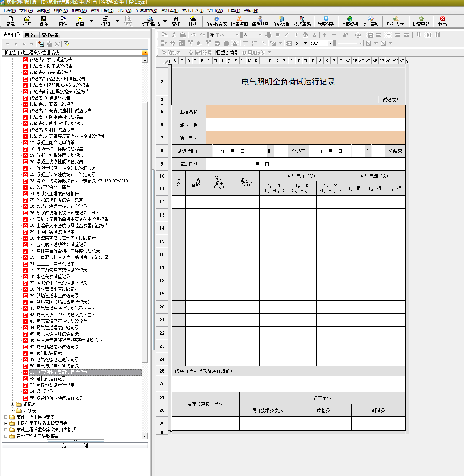Image resolution: width=464 pixels, height=476 pixels.
Task: Open 在线找专家 online expert icon
Action: [x=216, y=21]
